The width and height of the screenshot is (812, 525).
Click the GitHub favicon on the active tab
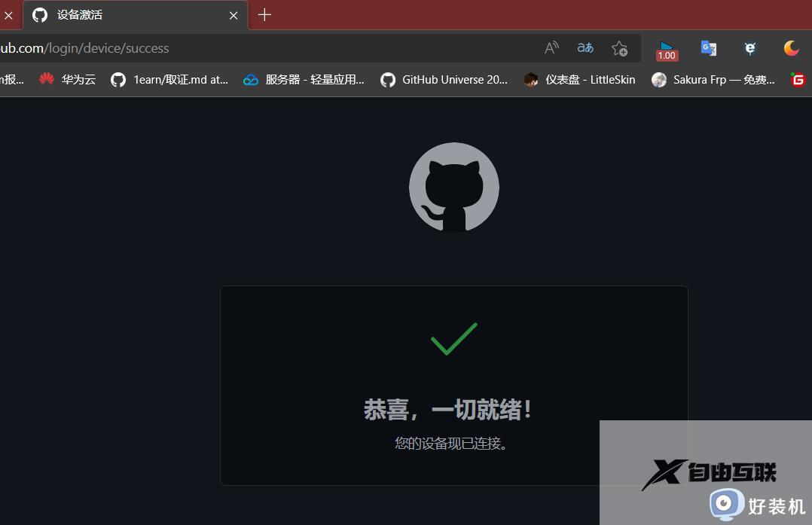(x=39, y=15)
